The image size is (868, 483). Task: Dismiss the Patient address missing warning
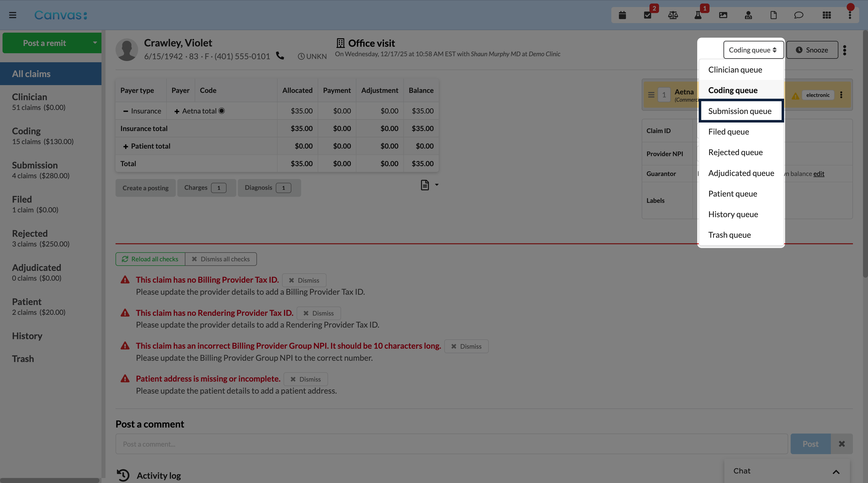tap(305, 379)
